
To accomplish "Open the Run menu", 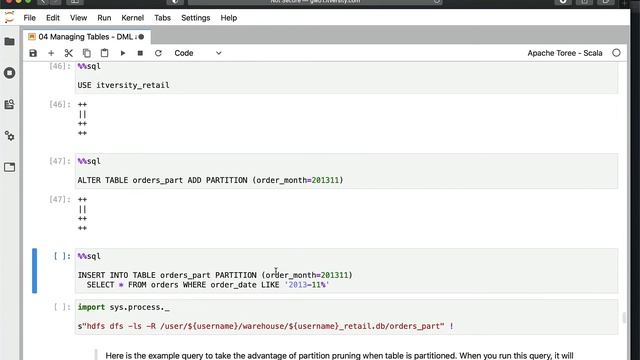I will (x=104, y=18).
